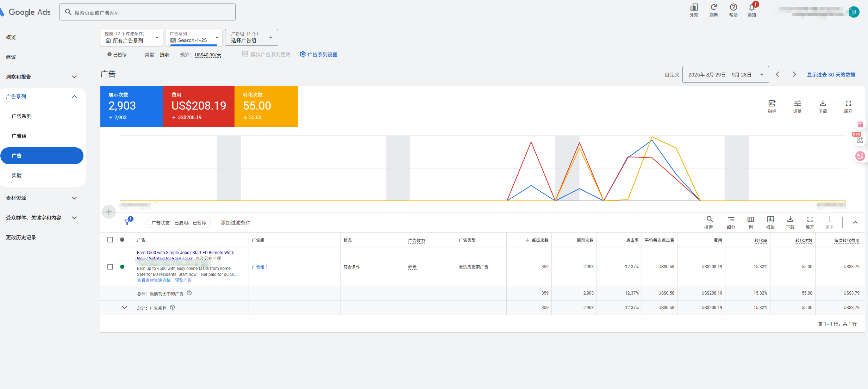Check the ad row checkbox

(x=110, y=267)
